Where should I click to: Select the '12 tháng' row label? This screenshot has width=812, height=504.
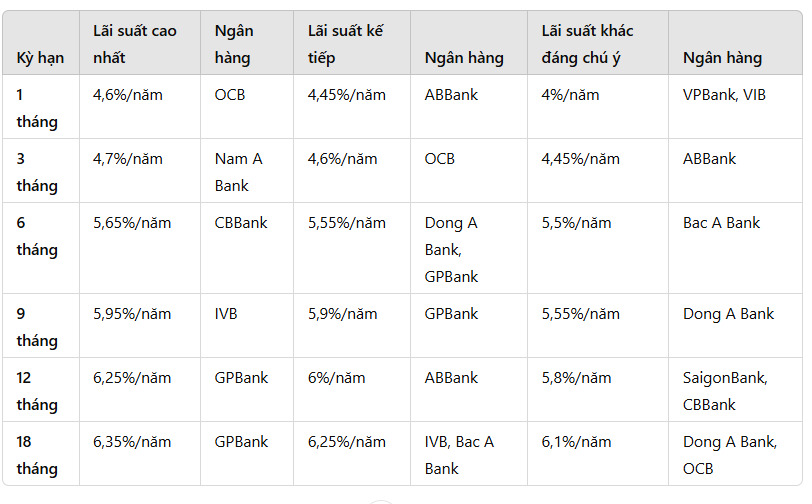click(37, 391)
